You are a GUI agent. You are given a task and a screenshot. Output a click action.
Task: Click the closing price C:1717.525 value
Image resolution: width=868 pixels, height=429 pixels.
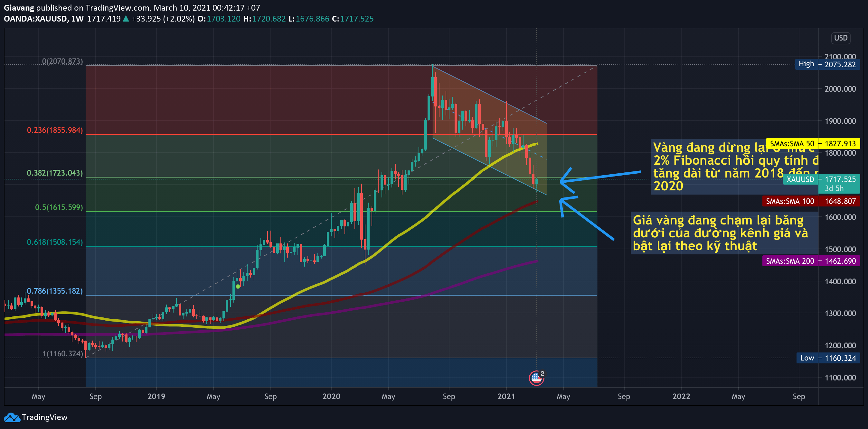point(353,19)
